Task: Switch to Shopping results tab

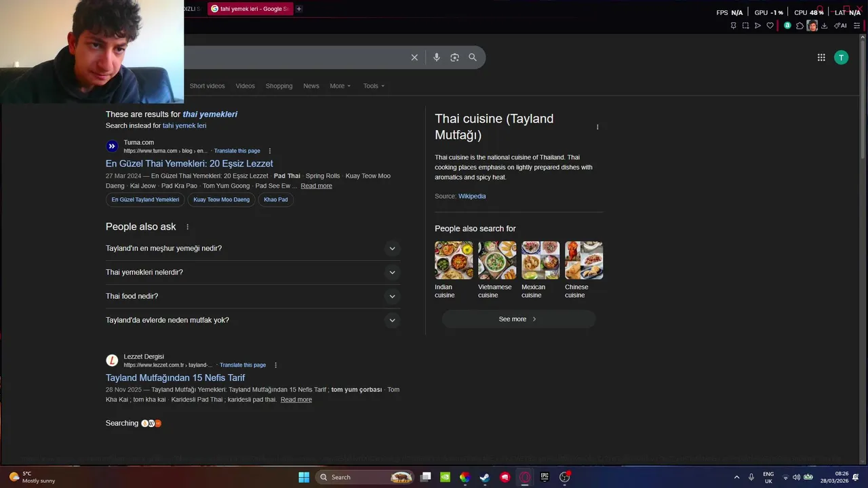Action: [x=279, y=86]
